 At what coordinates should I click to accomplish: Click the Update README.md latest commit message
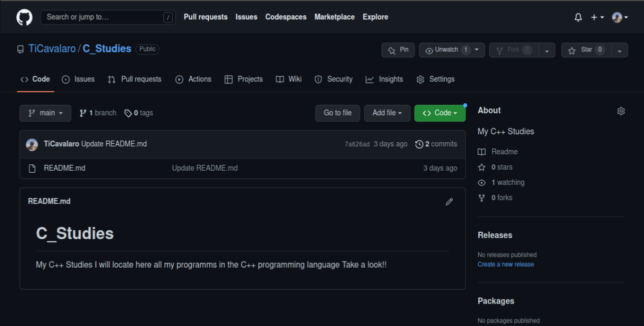(x=114, y=144)
